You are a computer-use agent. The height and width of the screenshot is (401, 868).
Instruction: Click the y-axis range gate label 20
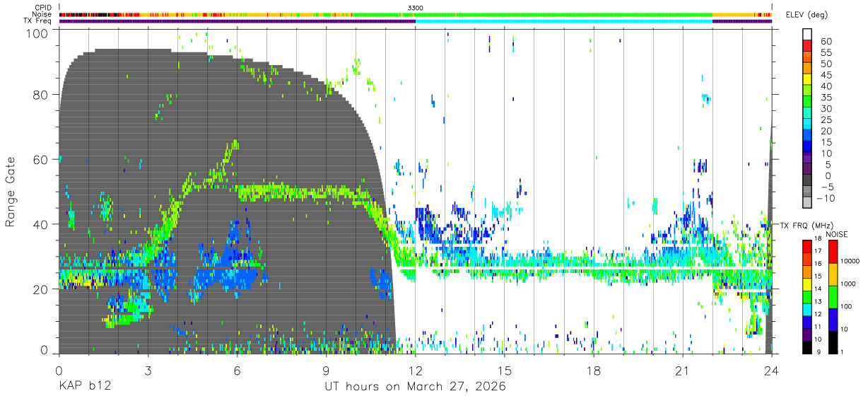(x=40, y=289)
